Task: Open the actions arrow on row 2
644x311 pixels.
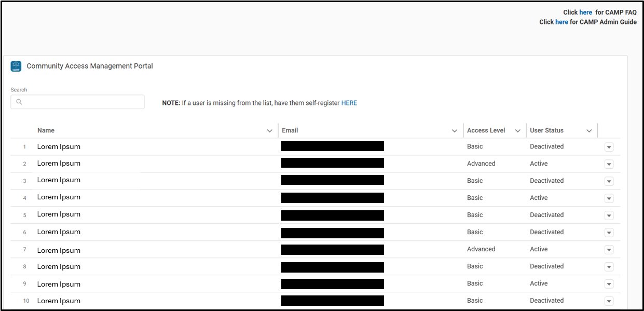Action: click(609, 164)
